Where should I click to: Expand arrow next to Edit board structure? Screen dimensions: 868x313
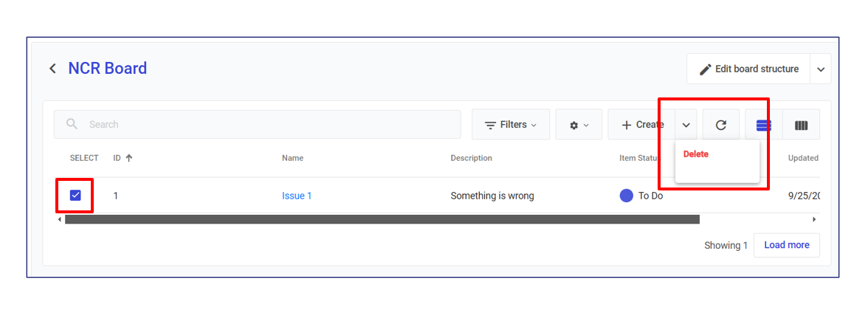[821, 69]
